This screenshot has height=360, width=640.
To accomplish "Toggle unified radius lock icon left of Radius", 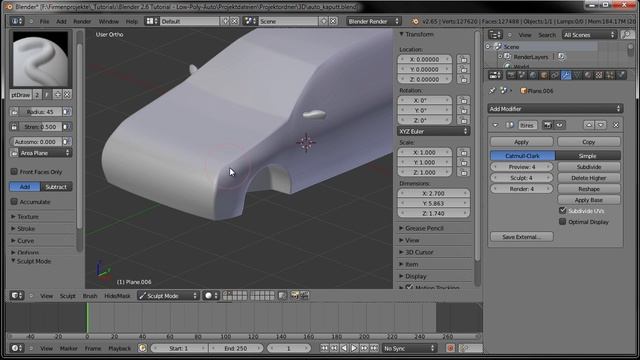I will [14, 112].
